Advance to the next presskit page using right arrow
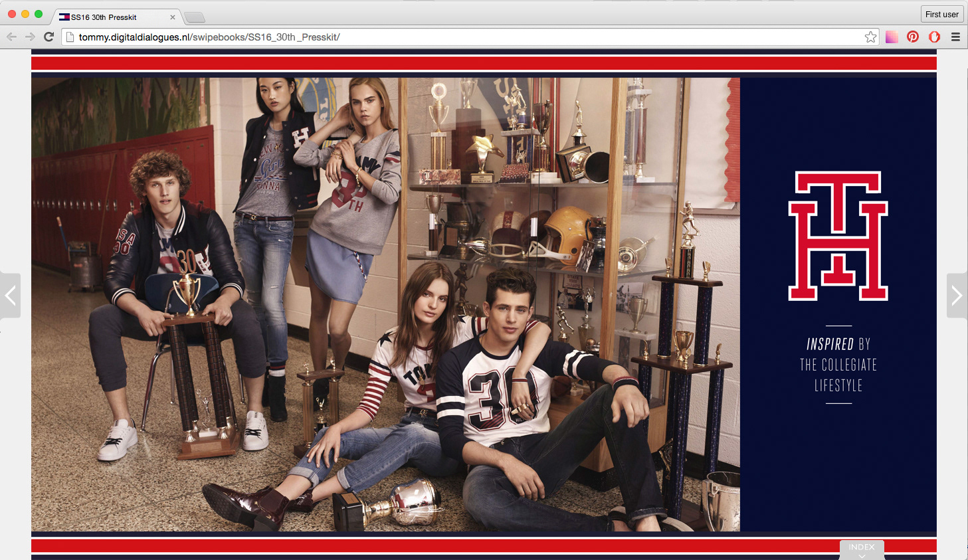Screen dimensions: 968x560 click(x=957, y=296)
